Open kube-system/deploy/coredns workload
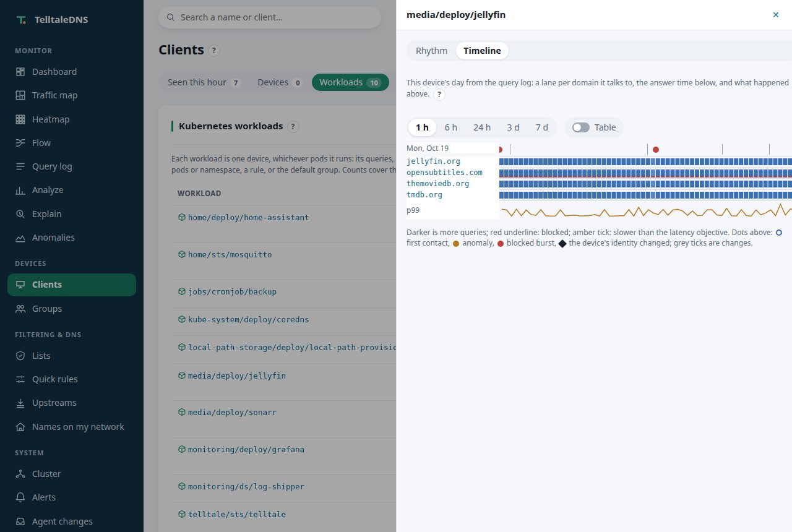The height and width of the screenshot is (532, 792). point(248,320)
